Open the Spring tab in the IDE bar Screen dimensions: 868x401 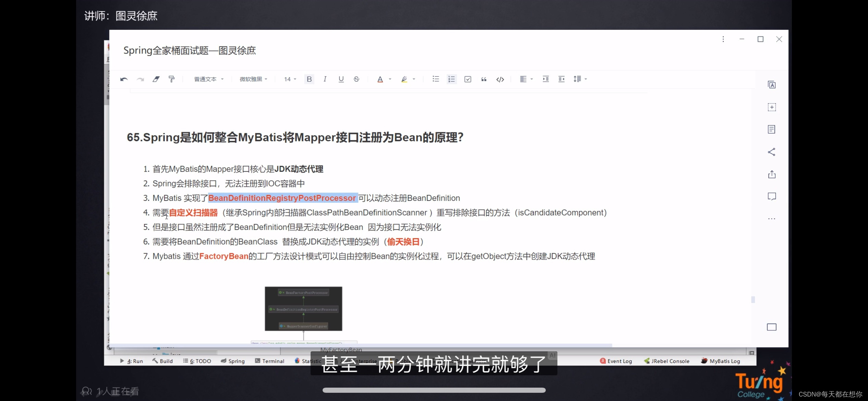pyautogui.click(x=233, y=361)
